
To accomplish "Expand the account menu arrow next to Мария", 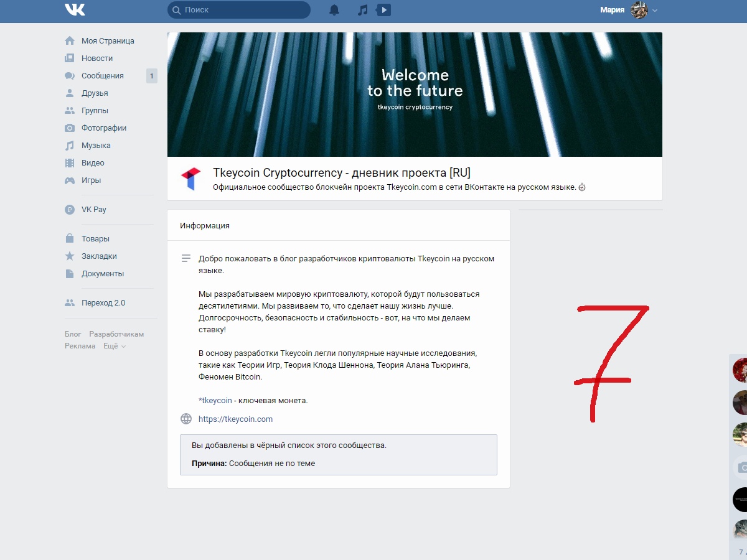I will [x=655, y=11].
